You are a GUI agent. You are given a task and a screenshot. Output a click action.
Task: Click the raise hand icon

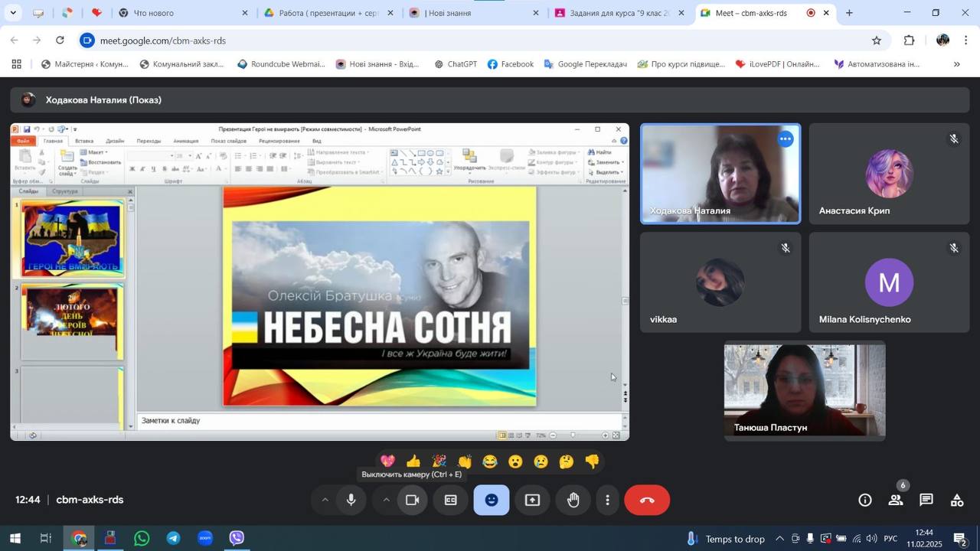[x=573, y=500]
